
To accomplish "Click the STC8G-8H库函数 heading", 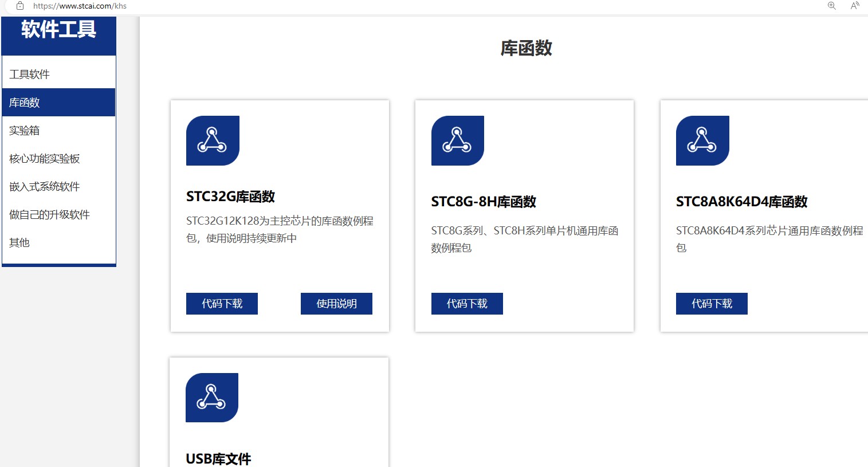I will pos(484,202).
